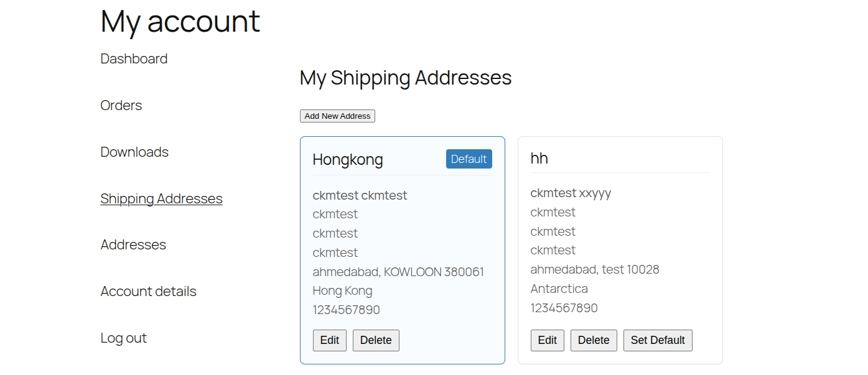Click the Antarctica country text
This screenshot has width=868, height=375.
coord(559,289)
